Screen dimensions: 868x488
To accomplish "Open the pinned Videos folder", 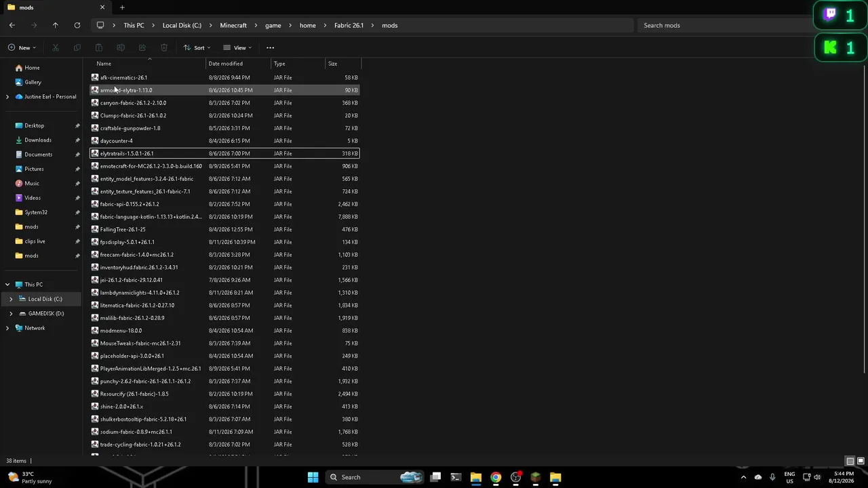I will 33,198.
